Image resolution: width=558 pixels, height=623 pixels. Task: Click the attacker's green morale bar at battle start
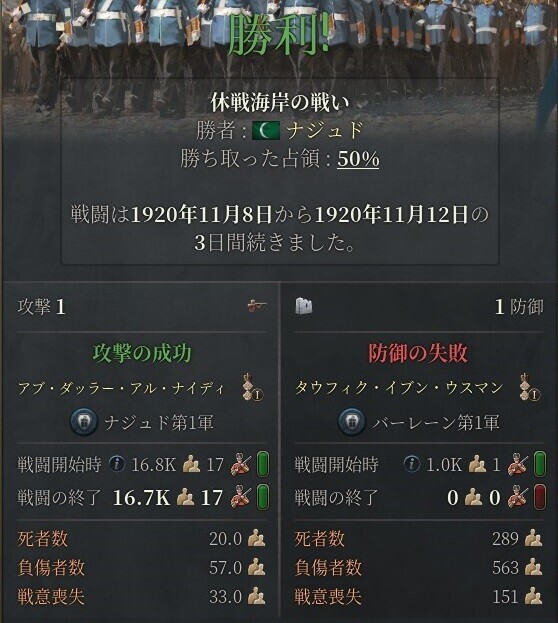[263, 464]
